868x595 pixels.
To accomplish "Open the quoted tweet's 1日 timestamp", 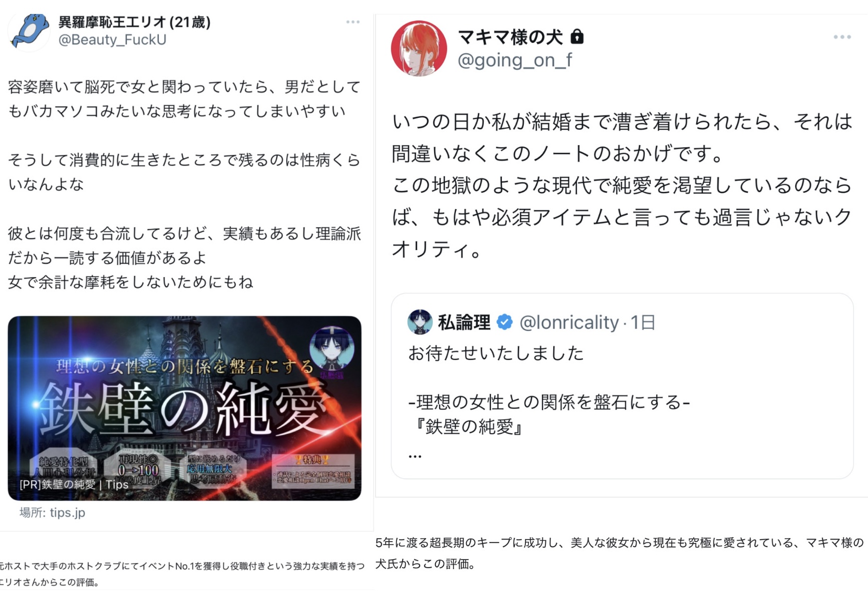I will pos(643,322).
